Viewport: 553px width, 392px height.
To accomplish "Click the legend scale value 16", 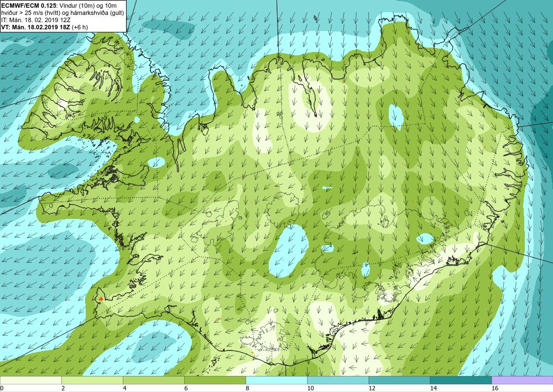I will 495,388.
